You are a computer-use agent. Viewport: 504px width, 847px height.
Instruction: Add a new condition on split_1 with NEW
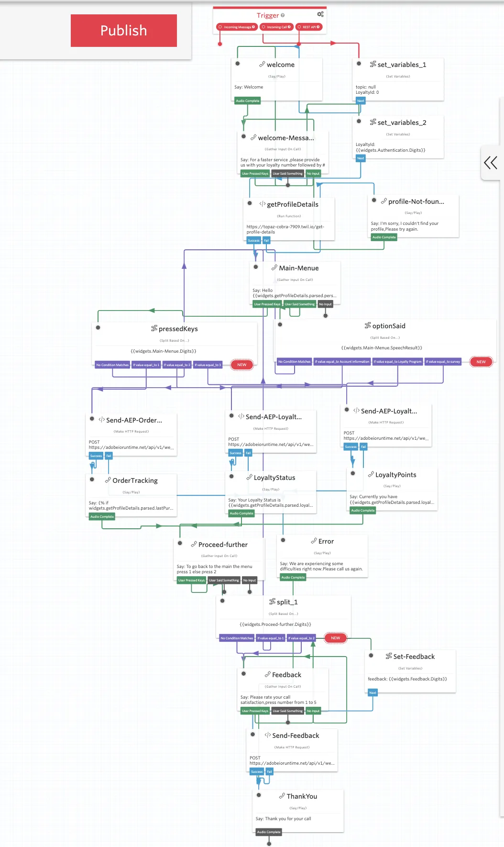pos(336,638)
